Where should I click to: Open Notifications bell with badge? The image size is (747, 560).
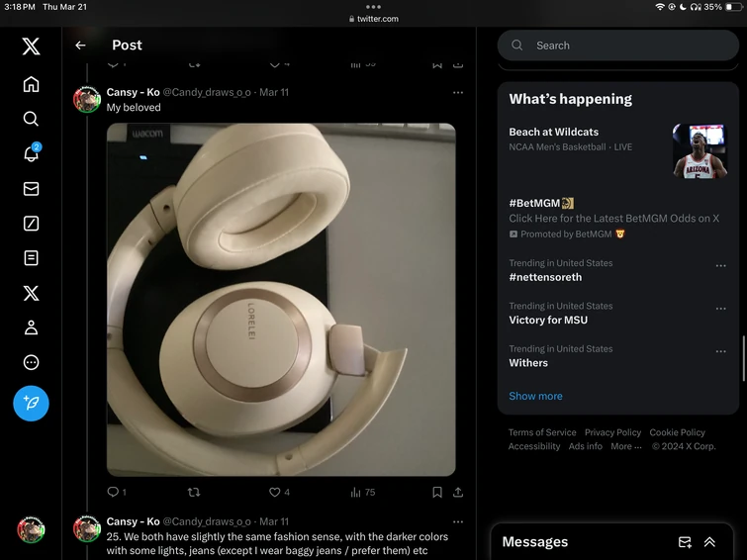pos(32,152)
